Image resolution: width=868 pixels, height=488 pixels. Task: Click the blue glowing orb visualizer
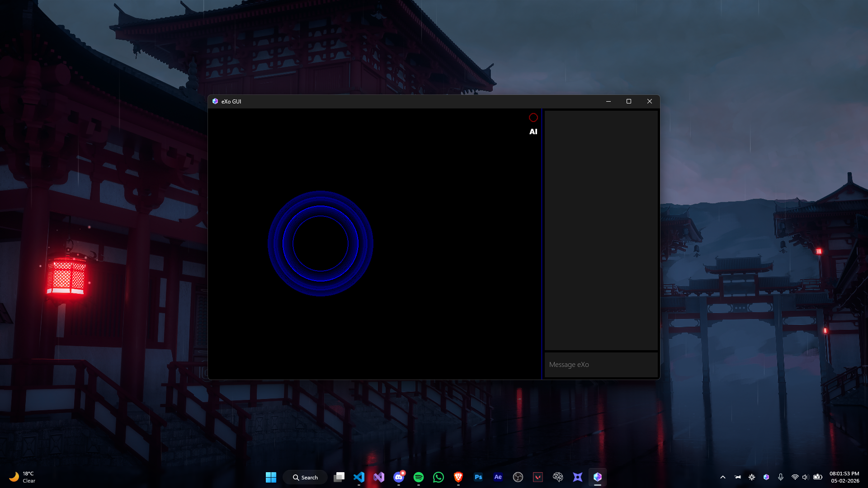click(321, 244)
